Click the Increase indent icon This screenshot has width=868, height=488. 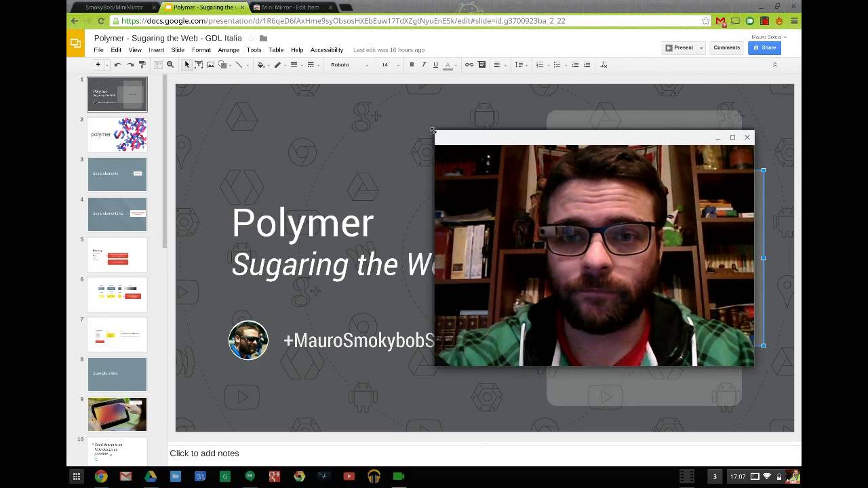587,65
